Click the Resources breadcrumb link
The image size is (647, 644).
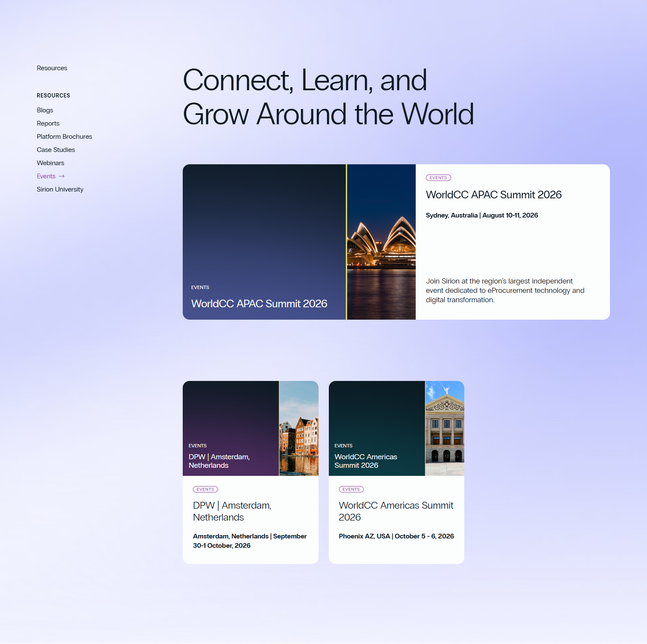52,68
